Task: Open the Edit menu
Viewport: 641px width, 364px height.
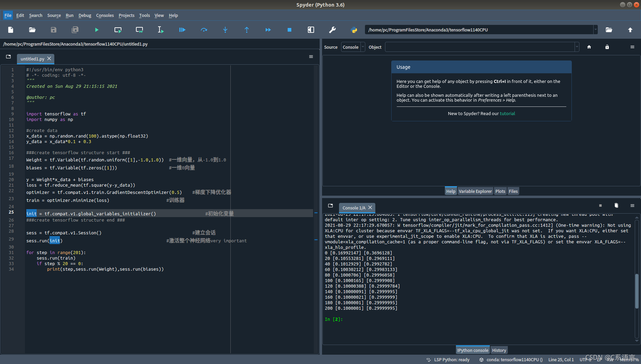Action: coord(20,15)
